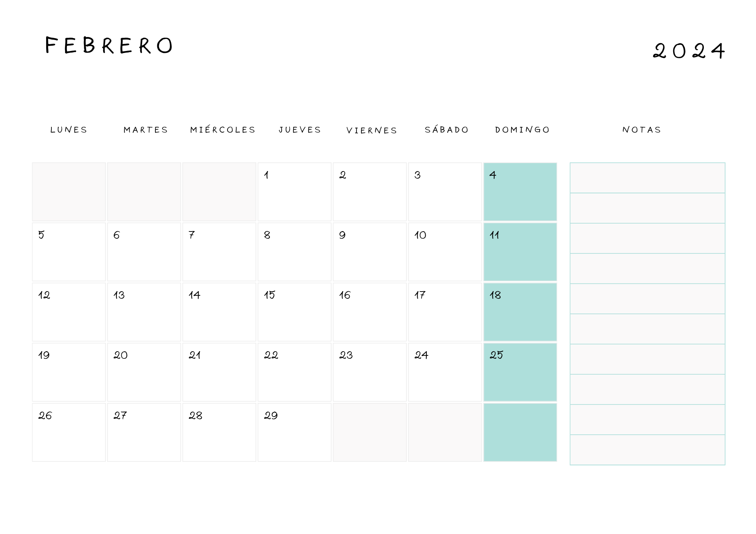Click the FEBRERO month title
756x534 pixels.
[x=109, y=45]
